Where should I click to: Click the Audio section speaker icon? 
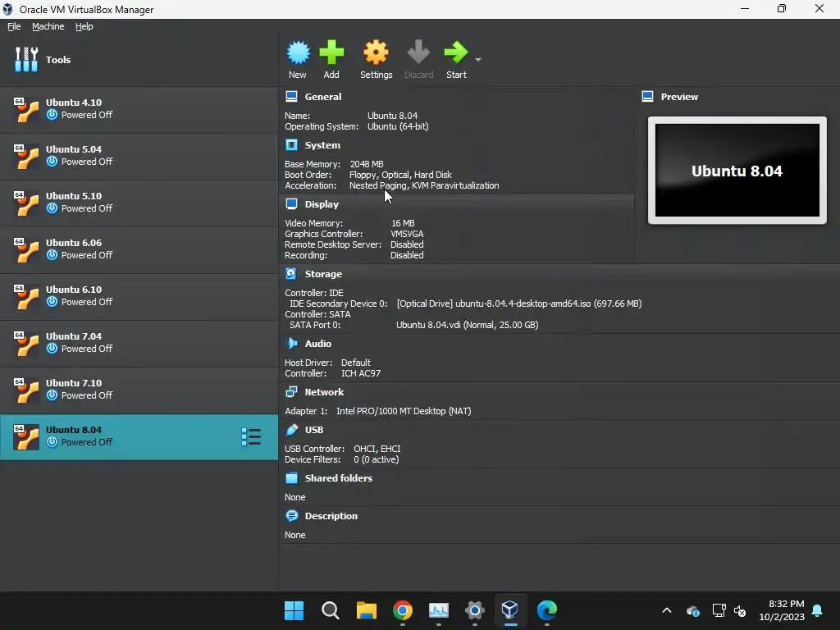coord(291,344)
